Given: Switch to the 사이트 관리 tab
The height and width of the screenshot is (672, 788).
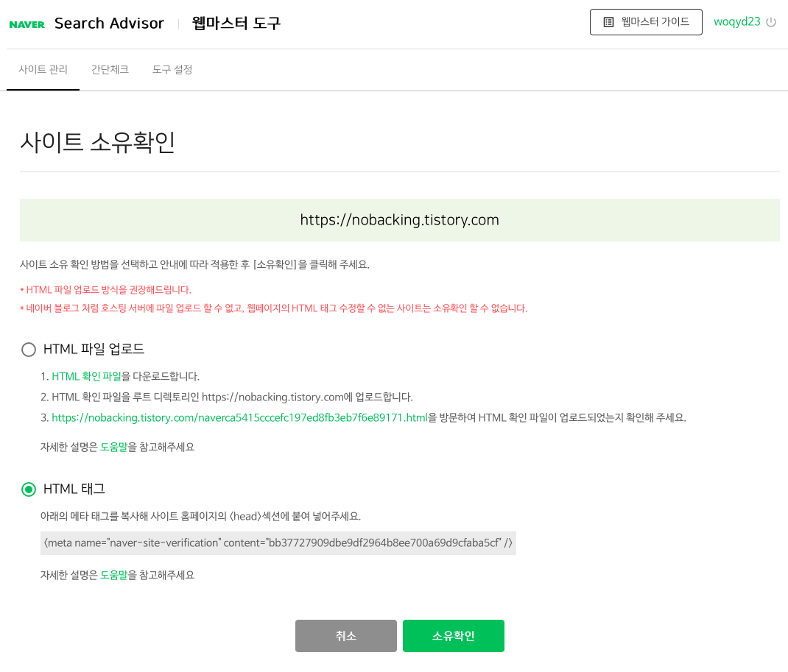Looking at the screenshot, I should (x=43, y=69).
